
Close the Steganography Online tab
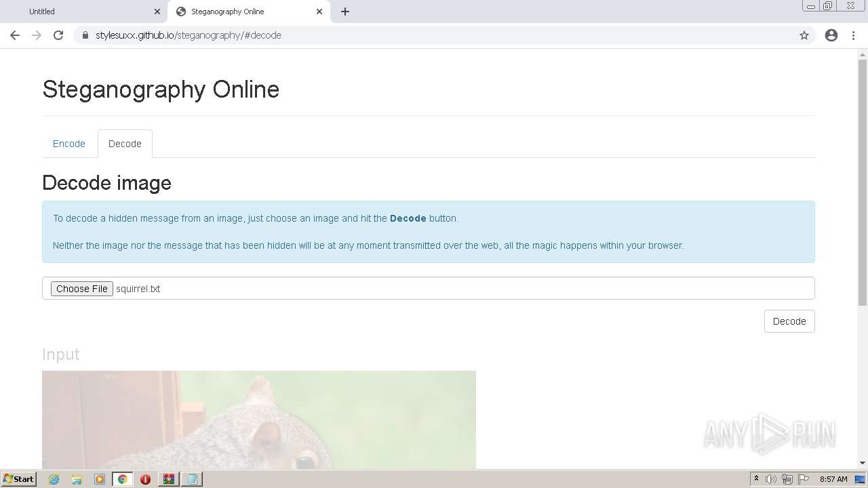coord(319,12)
